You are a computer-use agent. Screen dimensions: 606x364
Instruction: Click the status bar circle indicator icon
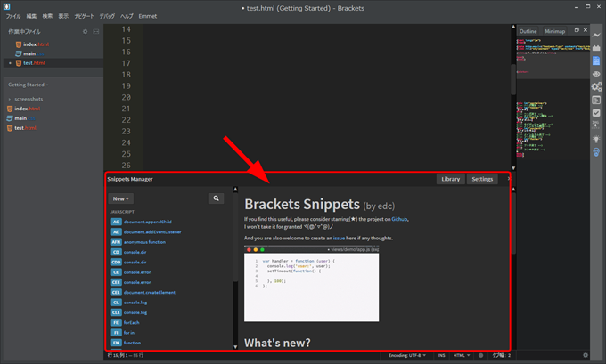[480, 355]
